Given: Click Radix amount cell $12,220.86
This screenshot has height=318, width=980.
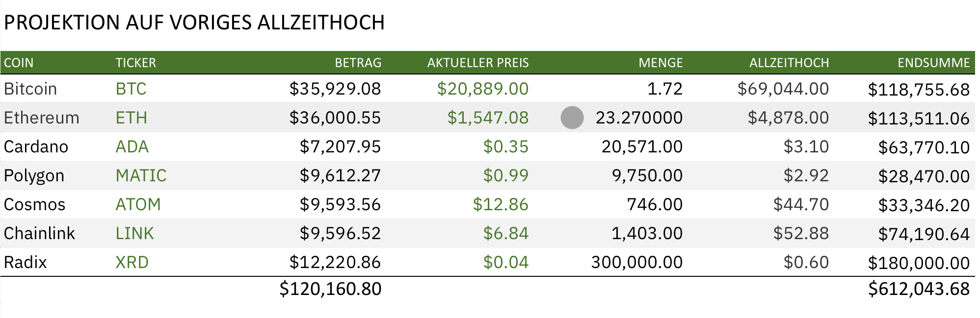Looking at the screenshot, I should [335, 262].
